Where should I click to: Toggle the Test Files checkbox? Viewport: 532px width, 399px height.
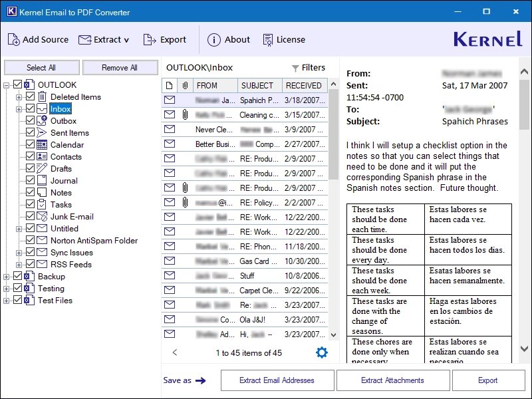pyautogui.click(x=18, y=300)
